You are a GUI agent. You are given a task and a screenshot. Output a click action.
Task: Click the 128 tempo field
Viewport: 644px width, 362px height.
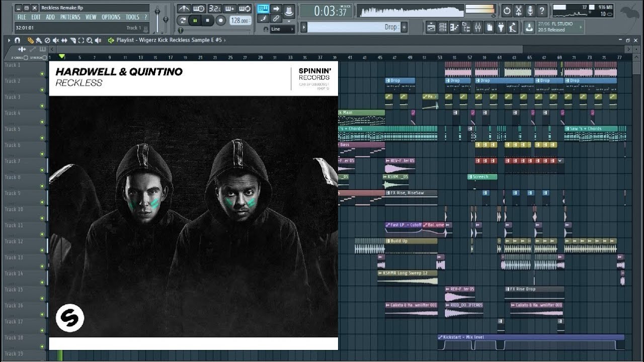click(240, 21)
